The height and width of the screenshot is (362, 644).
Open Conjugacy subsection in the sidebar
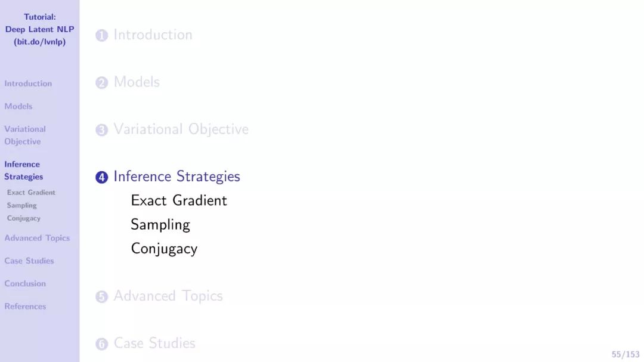pyautogui.click(x=24, y=218)
